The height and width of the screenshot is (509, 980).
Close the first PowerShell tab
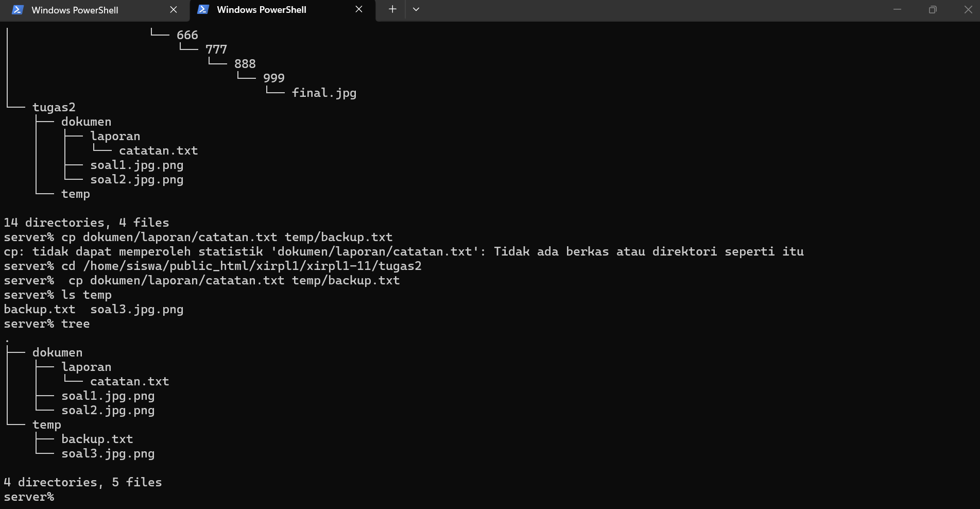[x=174, y=10]
